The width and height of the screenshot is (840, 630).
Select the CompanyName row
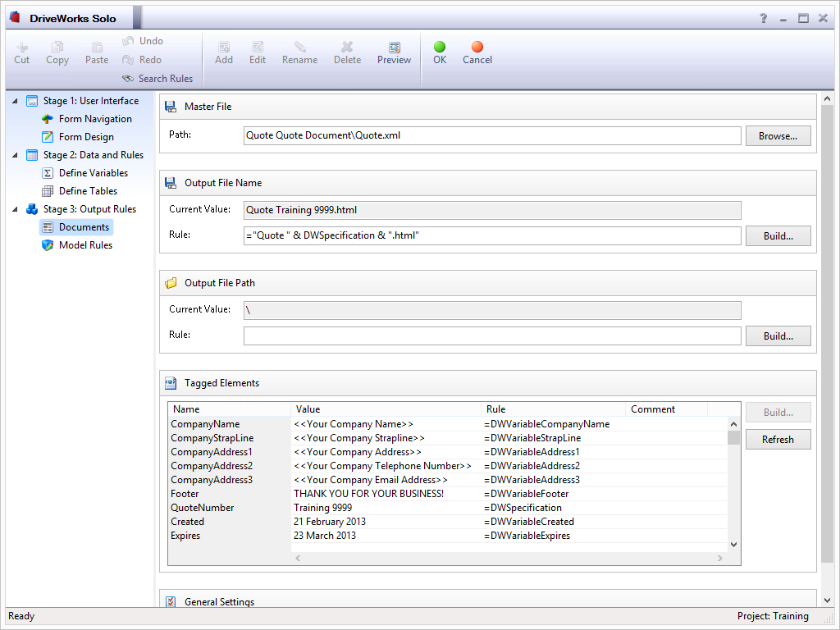click(x=448, y=424)
